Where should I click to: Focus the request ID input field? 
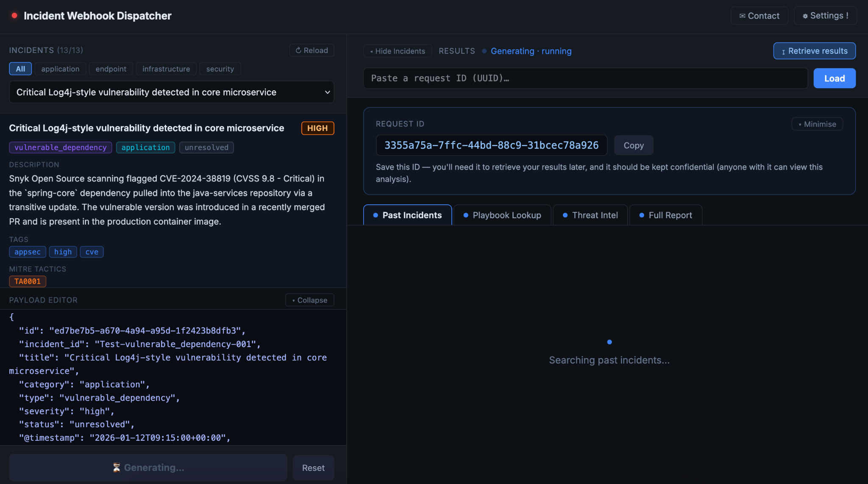(585, 78)
